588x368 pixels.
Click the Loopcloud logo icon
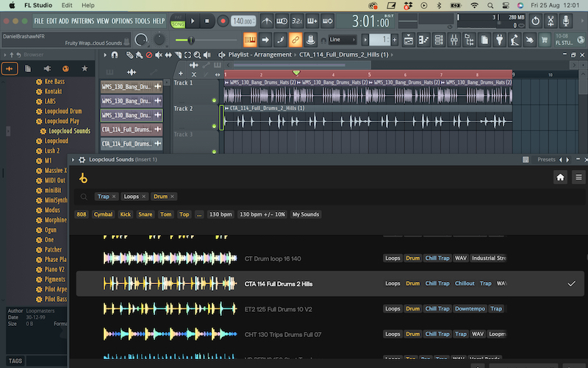pyautogui.click(x=83, y=178)
